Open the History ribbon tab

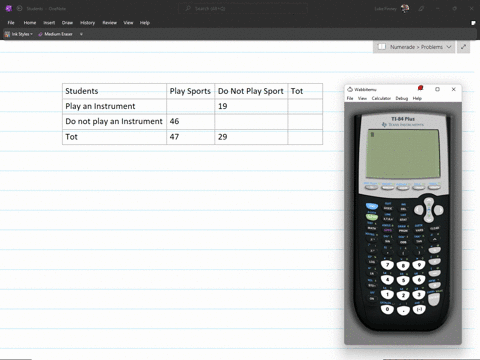click(88, 23)
